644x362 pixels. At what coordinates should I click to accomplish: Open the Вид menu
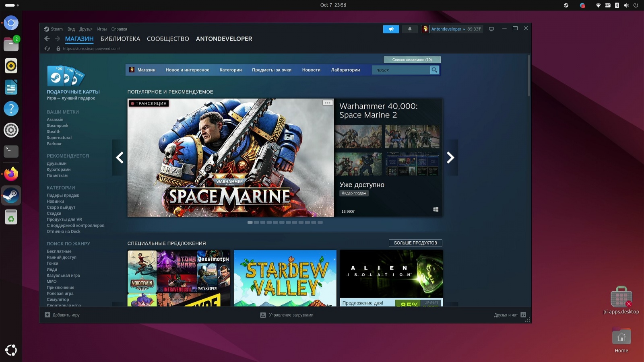pos(71,29)
